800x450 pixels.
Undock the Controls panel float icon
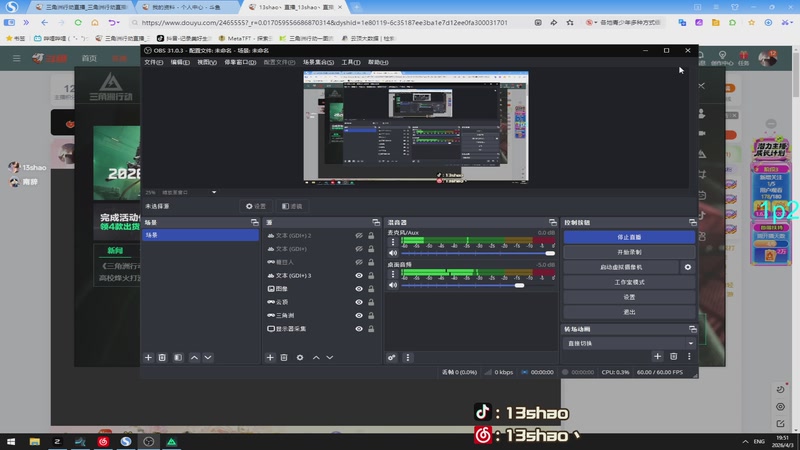[x=692, y=222]
